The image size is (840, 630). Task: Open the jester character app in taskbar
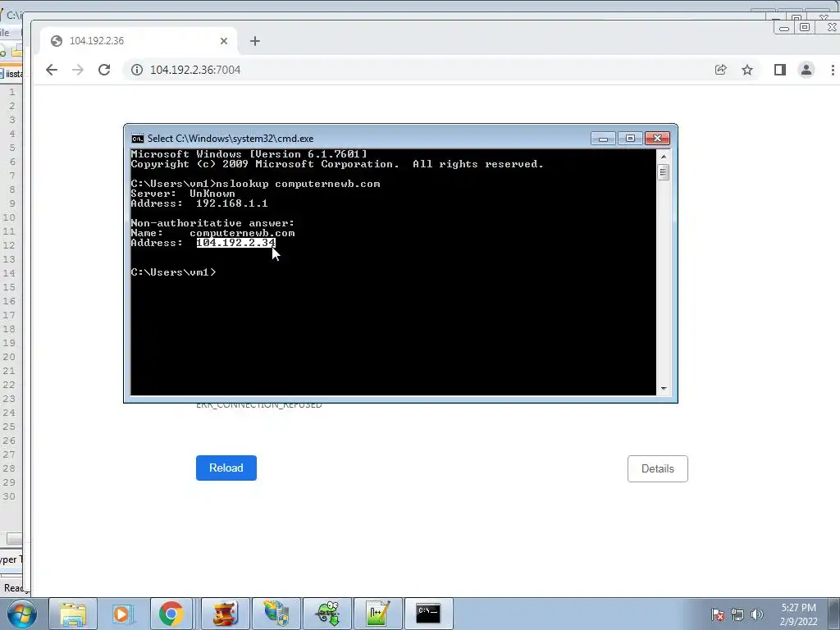(226, 614)
